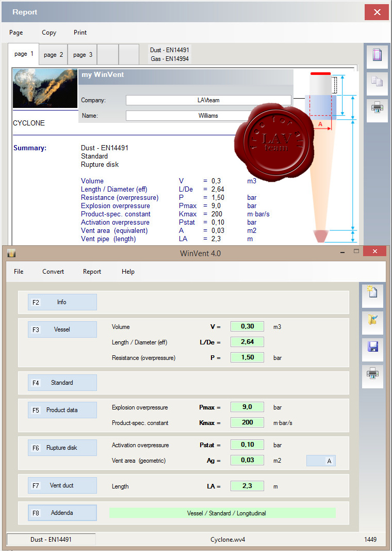This screenshot has width=392, height=551.
Task: Click the Pmax value field 9,0
Action: click(247, 407)
